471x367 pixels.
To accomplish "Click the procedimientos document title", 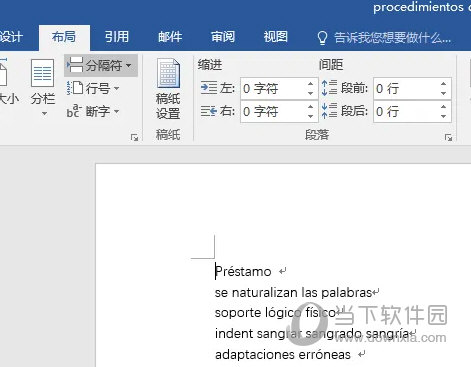I will tap(421, 7).
